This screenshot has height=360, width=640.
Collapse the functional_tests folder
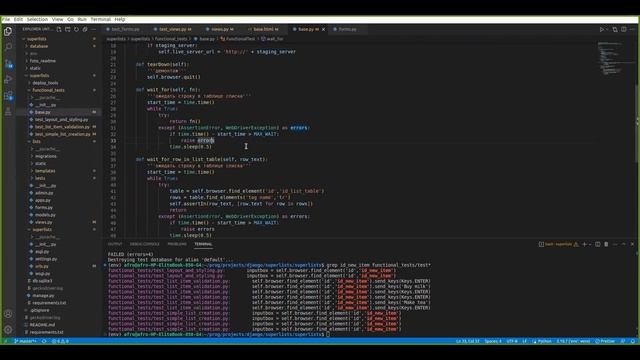pyautogui.click(x=48, y=90)
